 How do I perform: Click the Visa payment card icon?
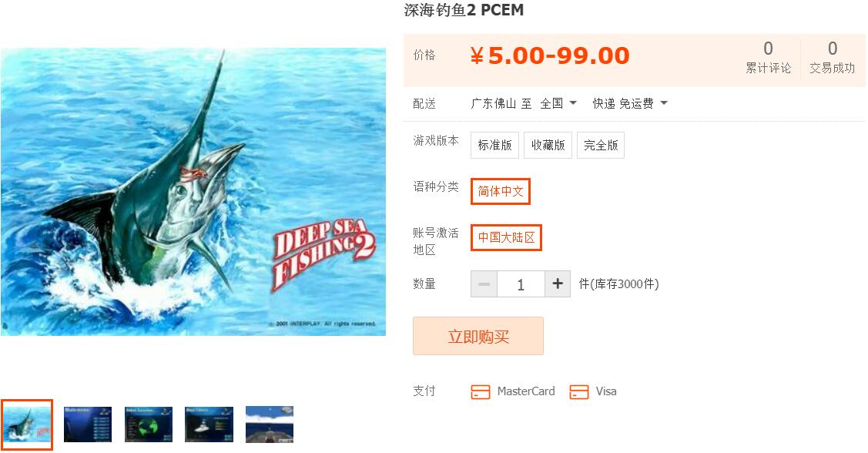pyautogui.click(x=579, y=391)
